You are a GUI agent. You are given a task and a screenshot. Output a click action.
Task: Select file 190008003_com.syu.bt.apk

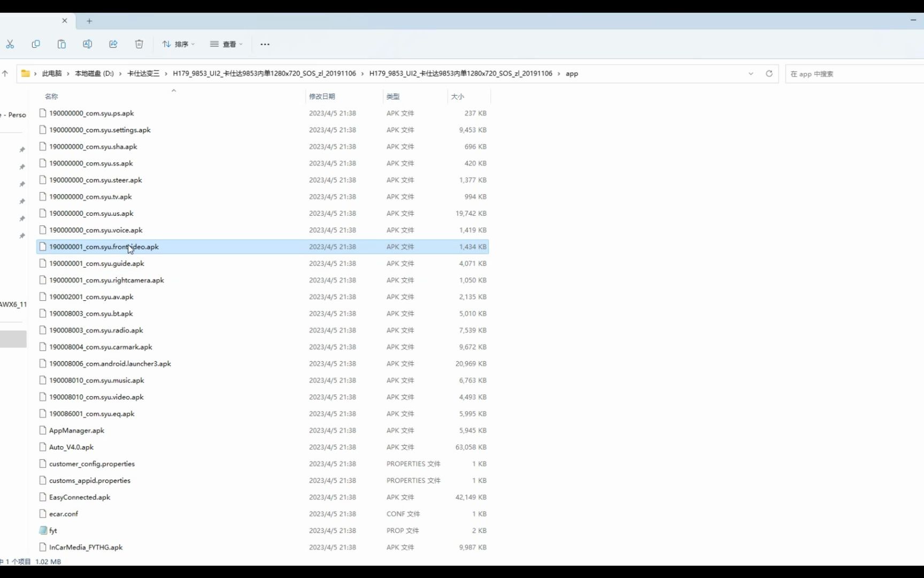point(263,313)
